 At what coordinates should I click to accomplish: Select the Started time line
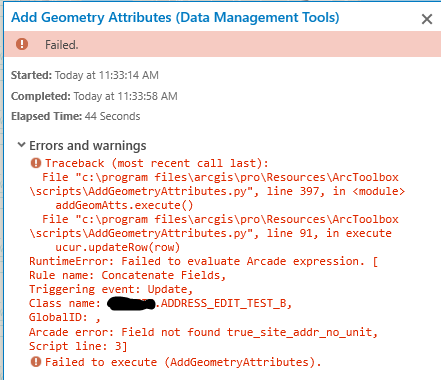tap(85, 75)
